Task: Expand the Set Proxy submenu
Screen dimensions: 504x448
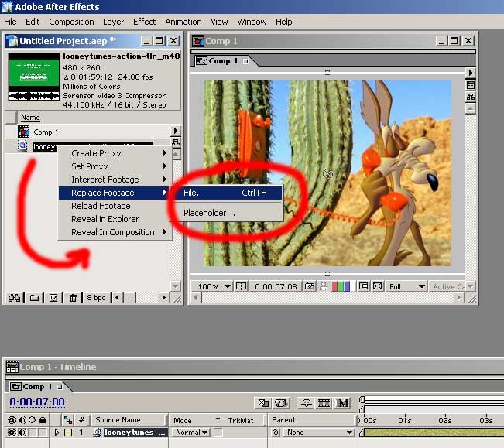Action: click(x=115, y=166)
